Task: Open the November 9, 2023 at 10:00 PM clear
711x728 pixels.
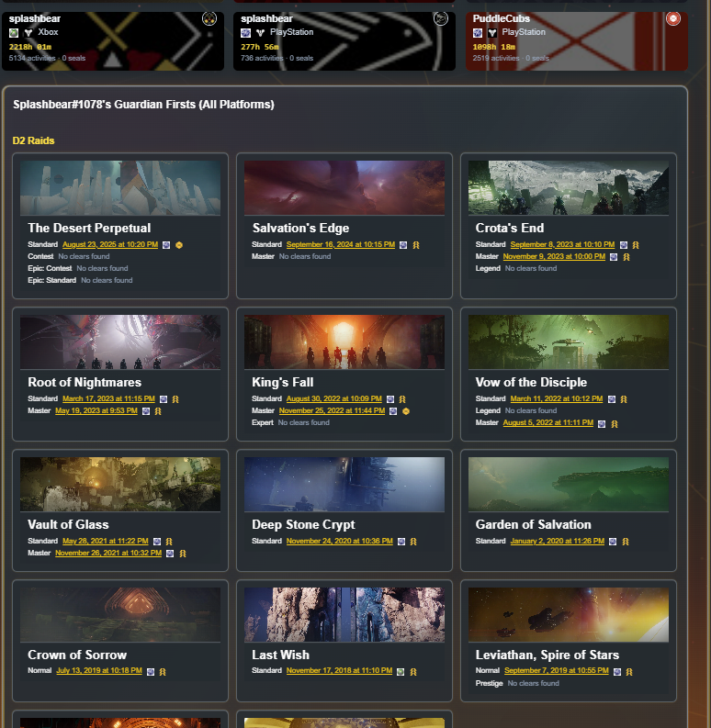Action: (x=554, y=257)
